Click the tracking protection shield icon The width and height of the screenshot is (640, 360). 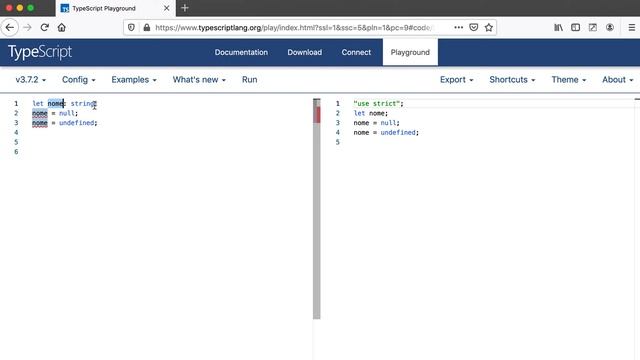[x=131, y=27]
